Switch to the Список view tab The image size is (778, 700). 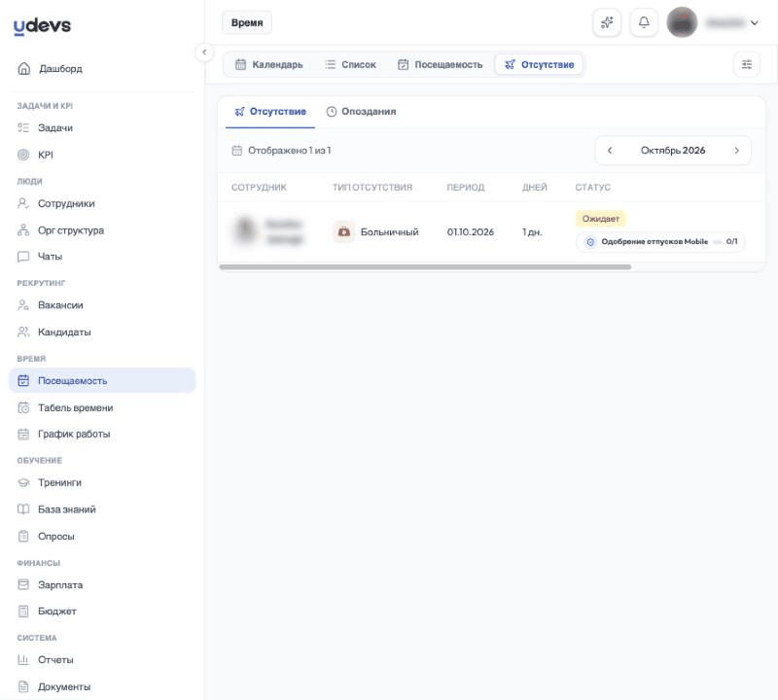[350, 64]
